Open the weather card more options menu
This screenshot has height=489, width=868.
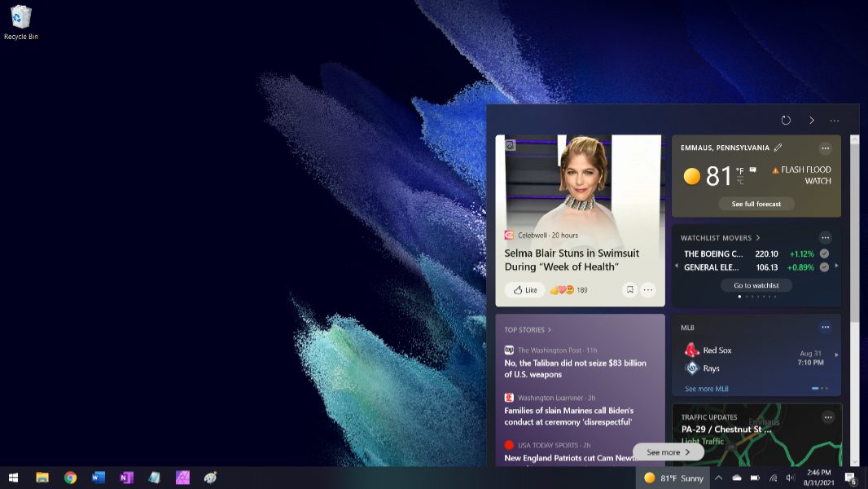click(x=825, y=148)
